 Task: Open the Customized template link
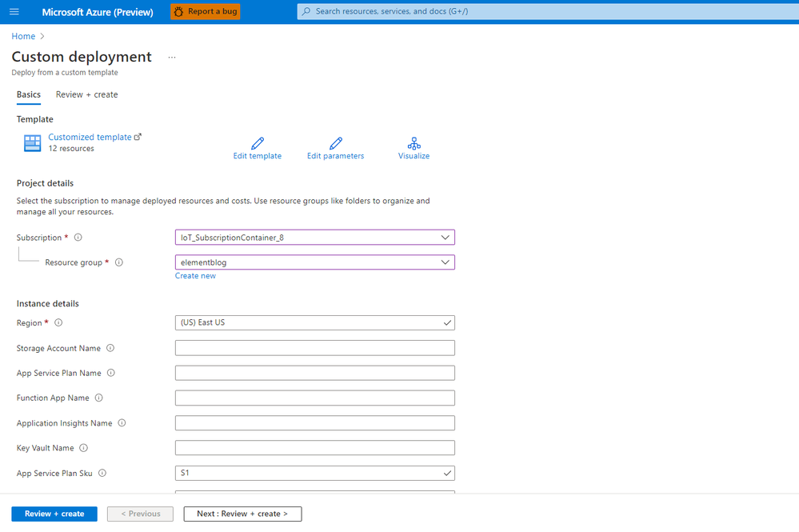(x=90, y=137)
